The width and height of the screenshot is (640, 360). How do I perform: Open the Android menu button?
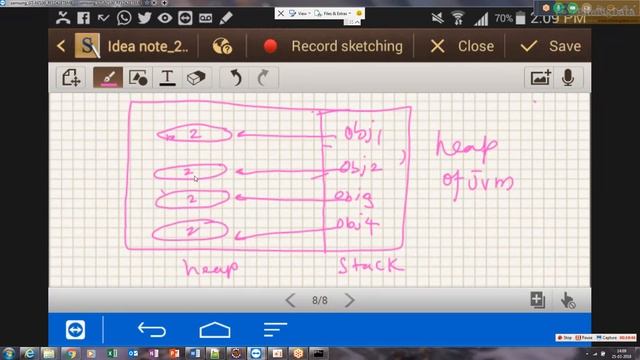(275, 329)
